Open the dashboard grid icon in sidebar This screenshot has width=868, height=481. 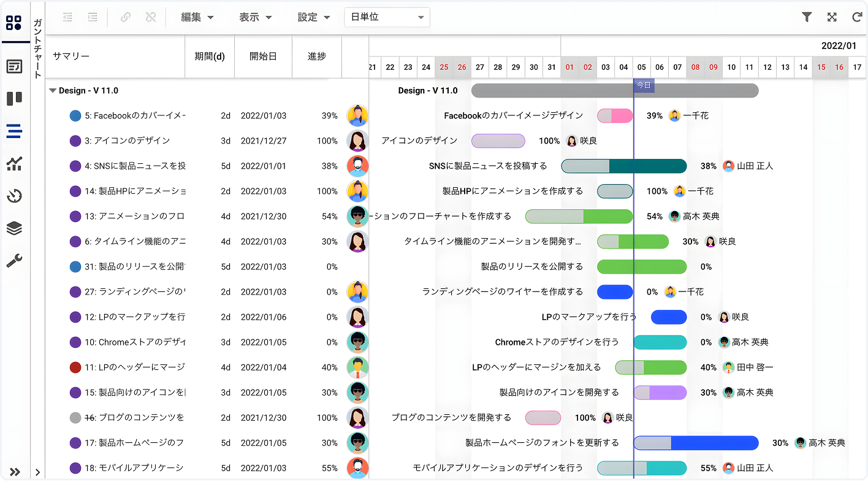[14, 23]
